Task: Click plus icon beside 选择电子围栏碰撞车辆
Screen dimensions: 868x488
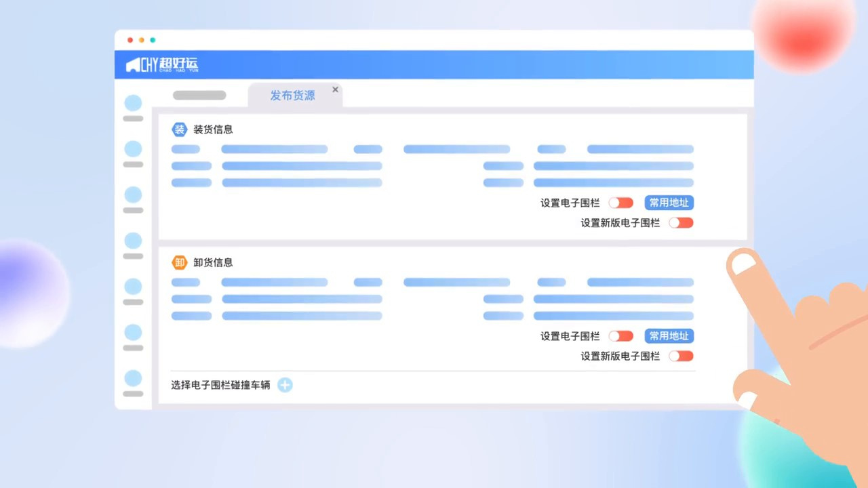Action: (285, 385)
